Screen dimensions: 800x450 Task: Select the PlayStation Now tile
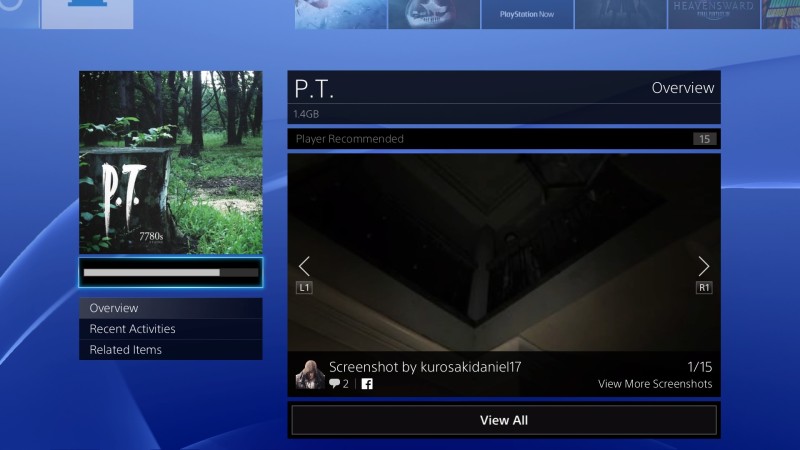pos(528,14)
